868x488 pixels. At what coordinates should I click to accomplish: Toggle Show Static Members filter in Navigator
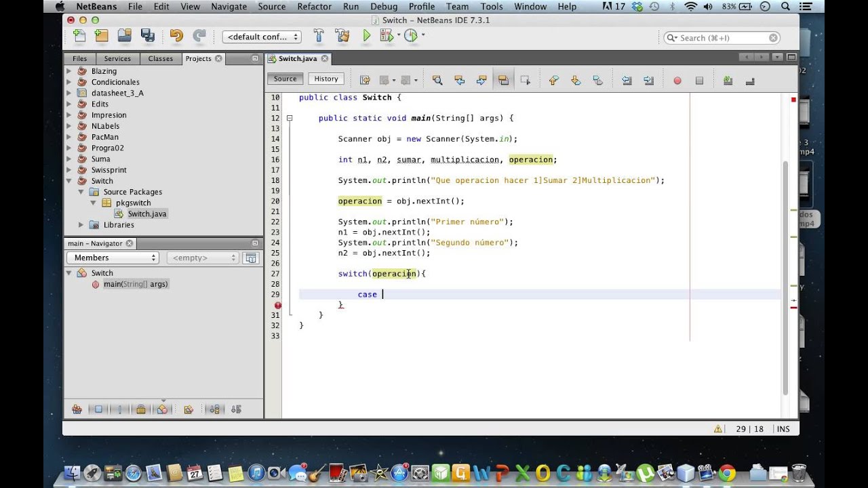coord(120,409)
